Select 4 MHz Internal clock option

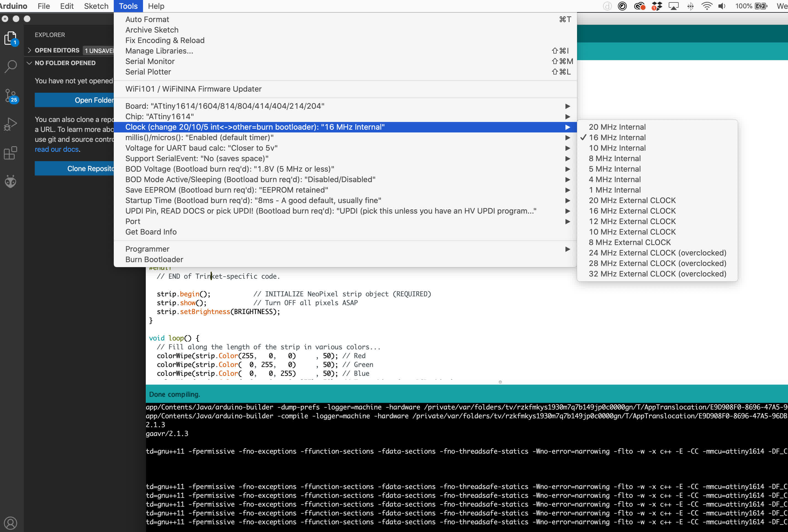pyautogui.click(x=657, y=179)
